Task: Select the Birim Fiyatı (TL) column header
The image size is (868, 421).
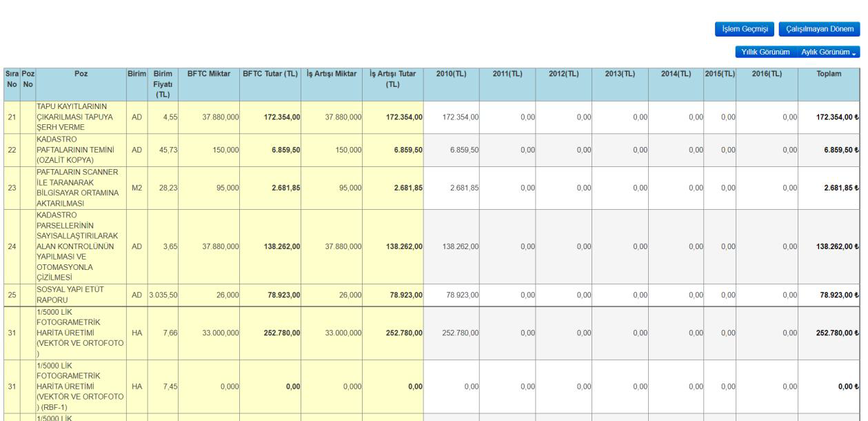Action: coord(162,84)
